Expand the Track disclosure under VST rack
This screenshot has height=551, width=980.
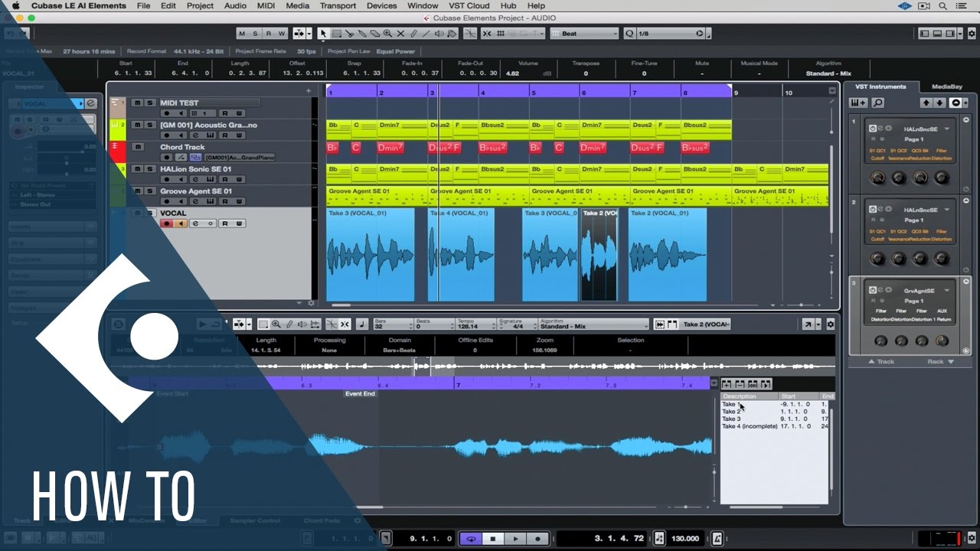click(x=882, y=362)
